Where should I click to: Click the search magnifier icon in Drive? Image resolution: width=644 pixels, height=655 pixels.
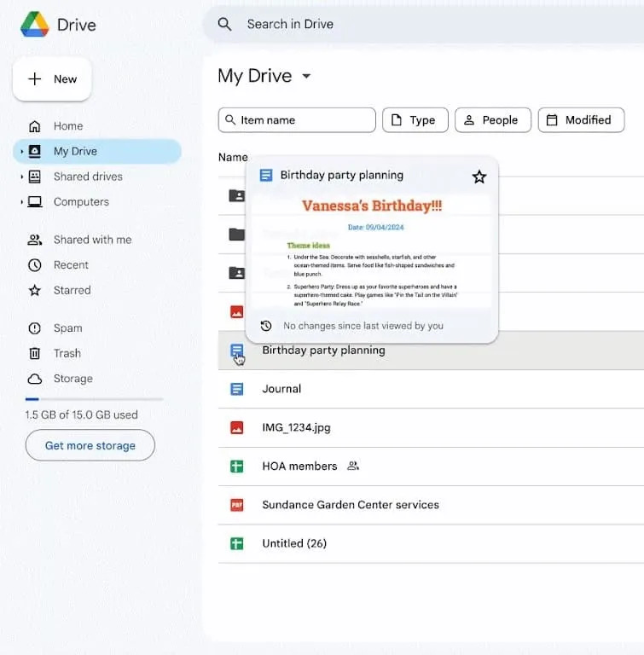[x=225, y=24]
